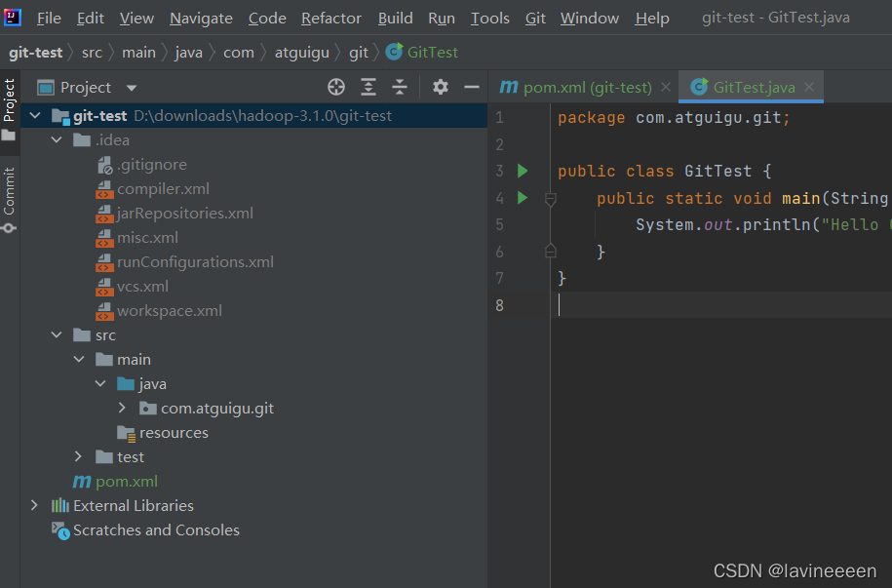Click fold end marker at line 6
Viewport: 892px width, 588px height.
tap(550, 251)
